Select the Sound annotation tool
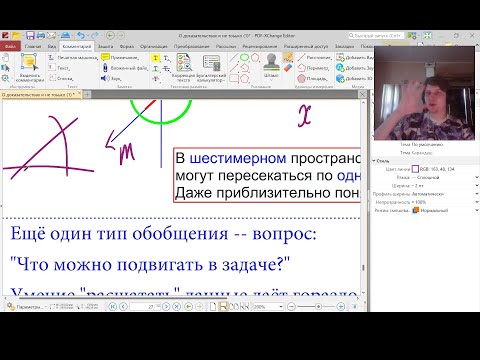This screenshot has height=360, width=480. point(111,79)
